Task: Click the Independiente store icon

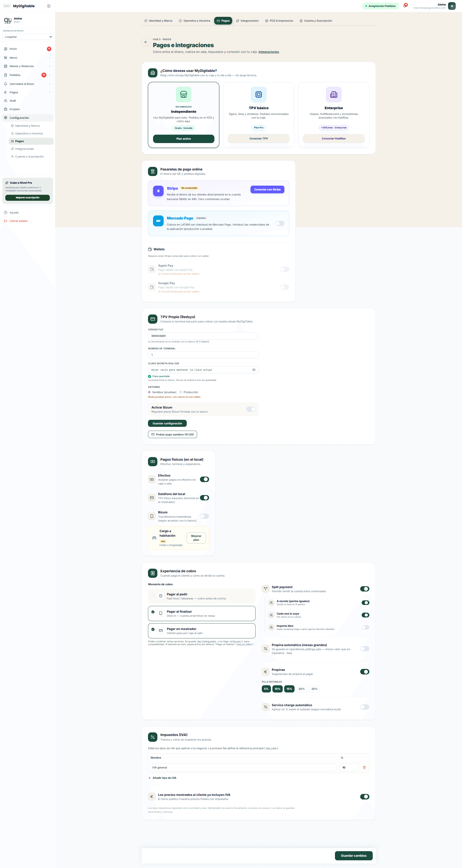Action: 183,94
